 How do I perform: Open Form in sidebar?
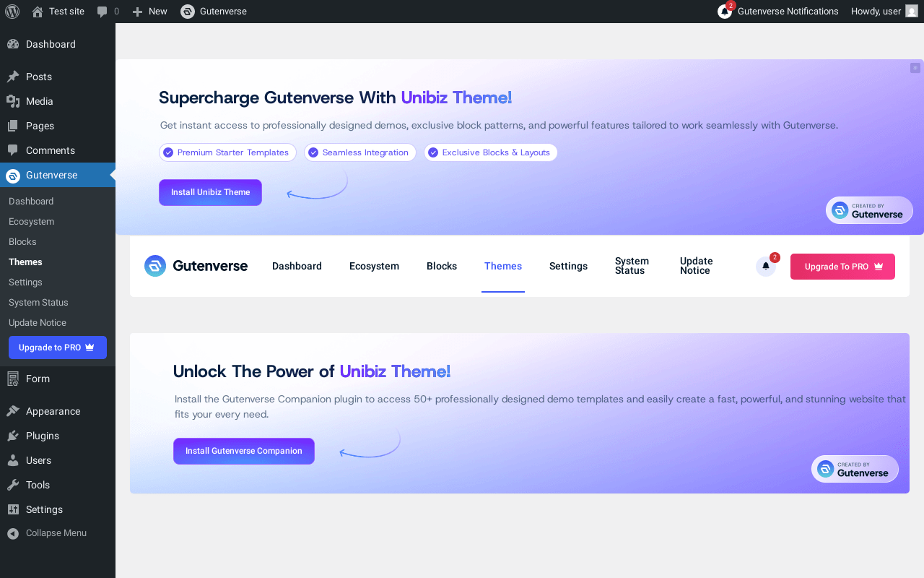58,379
